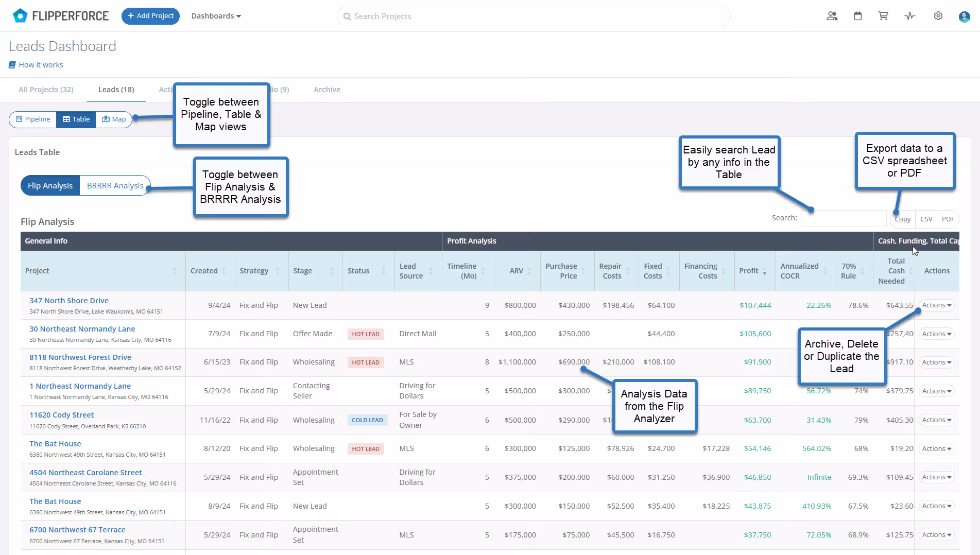Screen dimensions: 980x555
Task: Open 11620 Cody Street project
Action: click(61, 415)
